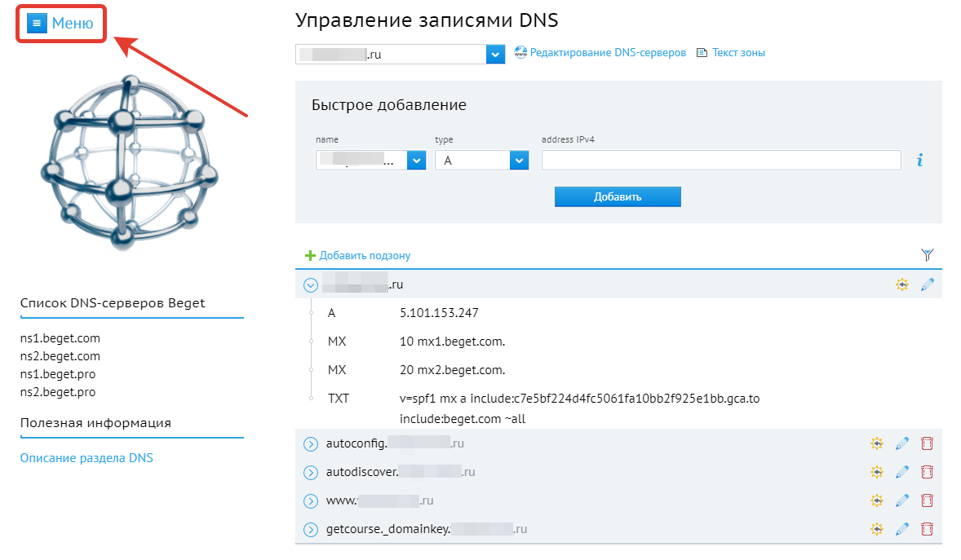Expand the autoconfig subdomain row

[x=311, y=443]
